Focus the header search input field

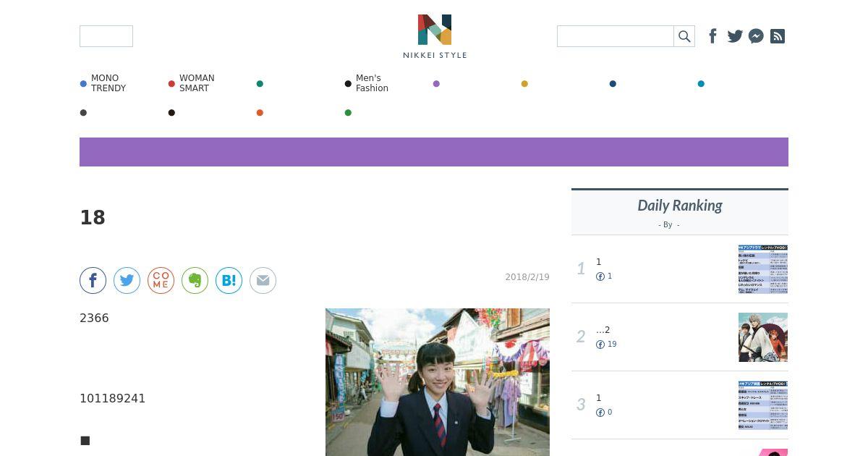(616, 36)
